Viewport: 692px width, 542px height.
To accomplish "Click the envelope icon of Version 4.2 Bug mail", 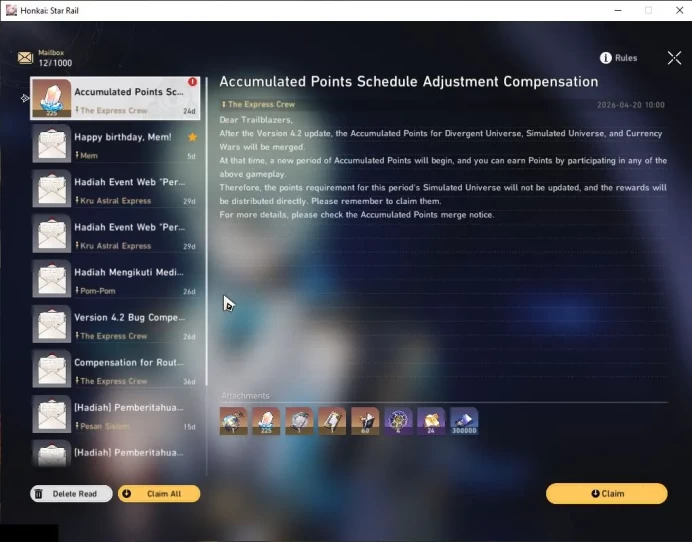I will 52,324.
